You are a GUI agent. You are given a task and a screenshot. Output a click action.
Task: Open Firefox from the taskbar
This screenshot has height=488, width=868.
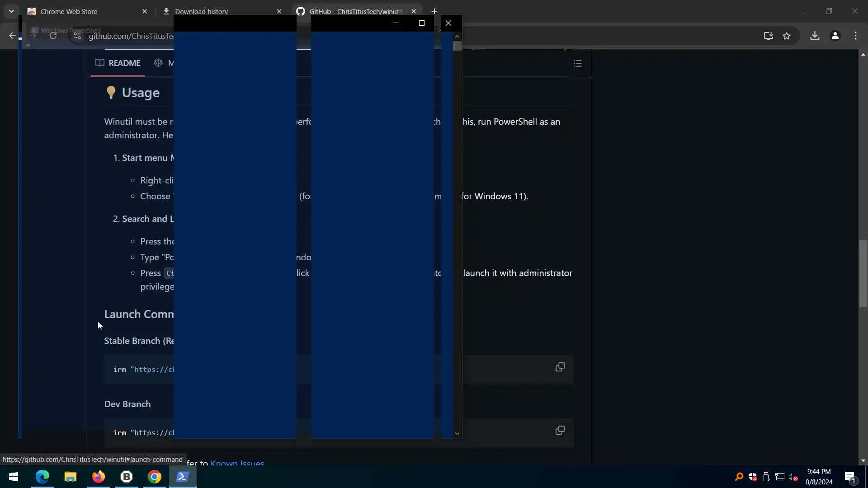pyautogui.click(x=98, y=477)
